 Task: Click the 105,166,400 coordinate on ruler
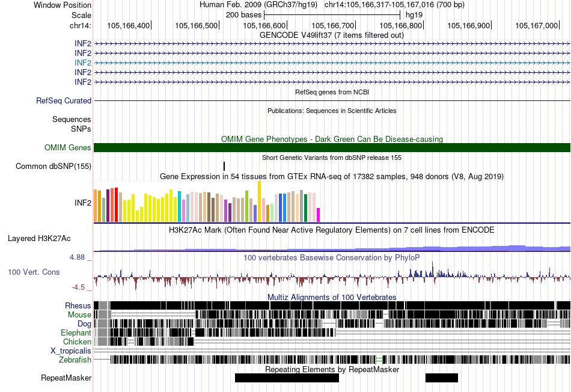[128, 25]
